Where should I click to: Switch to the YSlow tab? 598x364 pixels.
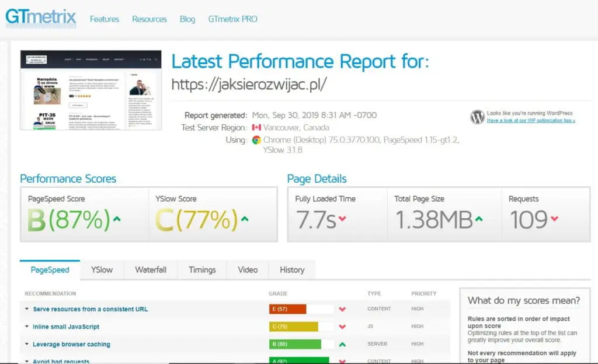[x=102, y=270]
